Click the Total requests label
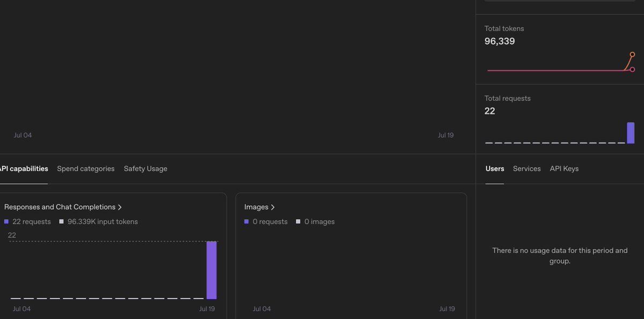The width and height of the screenshot is (644, 319). tap(508, 98)
